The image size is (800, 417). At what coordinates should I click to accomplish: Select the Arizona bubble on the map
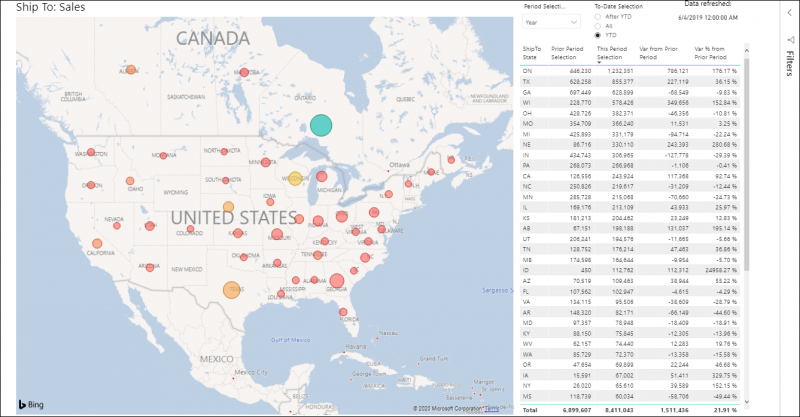[149, 267]
